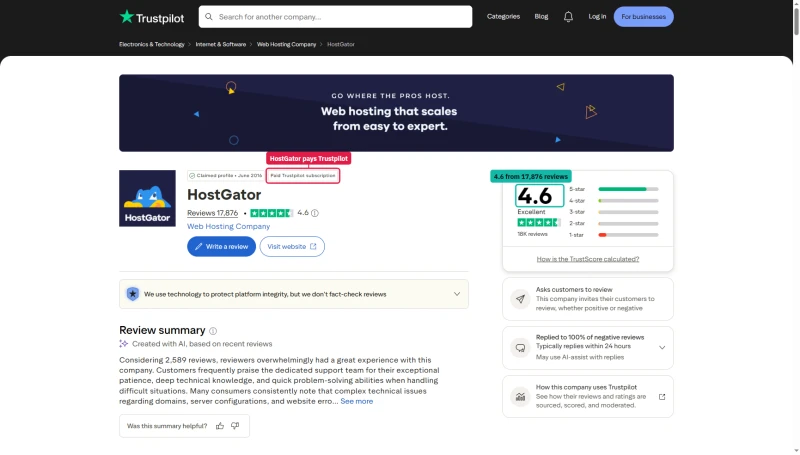
Task: Click the green star rating beside Reviews 17,876
Action: 271,213
